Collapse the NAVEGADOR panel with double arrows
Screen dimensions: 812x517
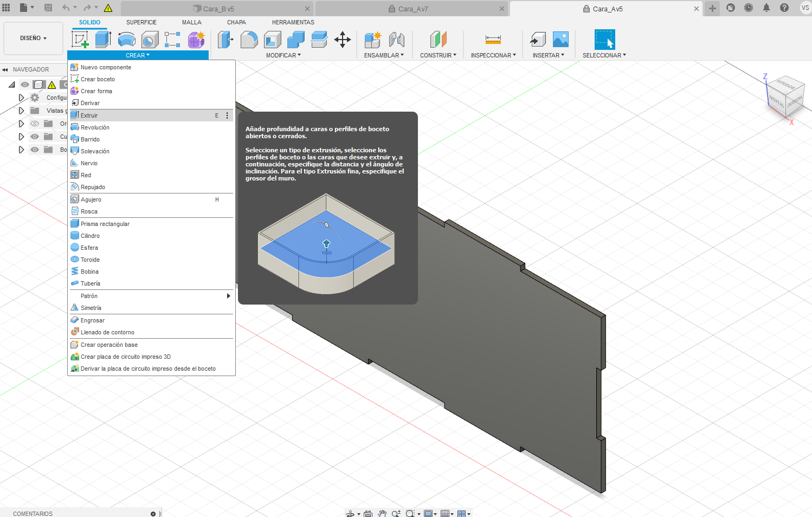[5, 69]
